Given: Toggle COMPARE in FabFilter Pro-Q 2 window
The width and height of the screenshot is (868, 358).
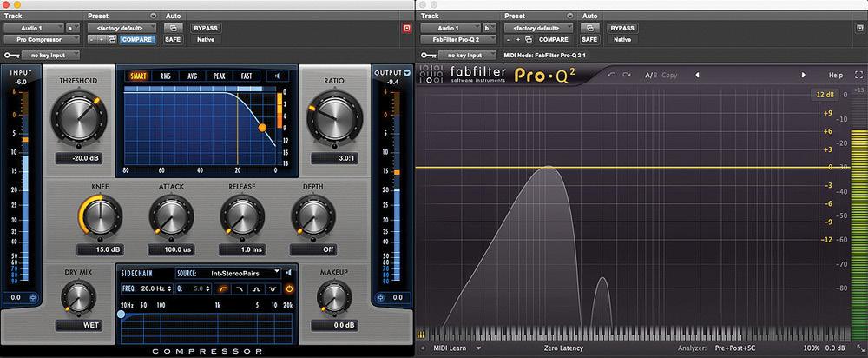Looking at the screenshot, I should 553,39.
